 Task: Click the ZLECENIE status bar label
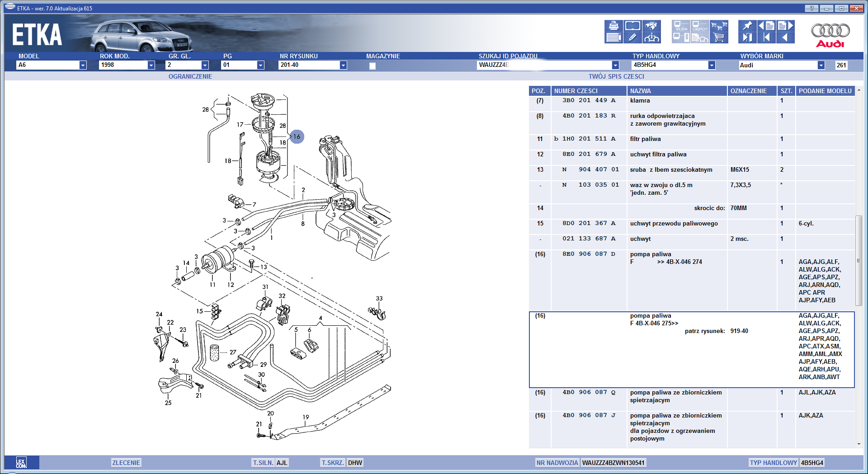(126, 463)
